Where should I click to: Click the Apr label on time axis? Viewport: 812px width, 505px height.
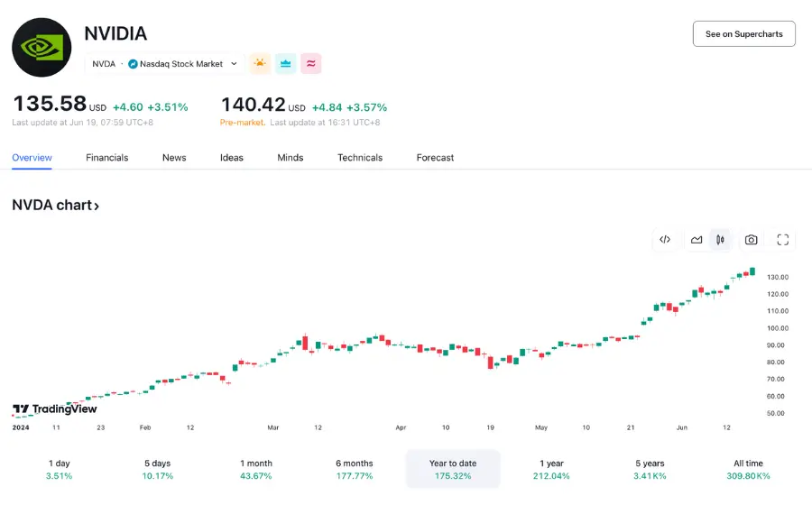[401, 427]
